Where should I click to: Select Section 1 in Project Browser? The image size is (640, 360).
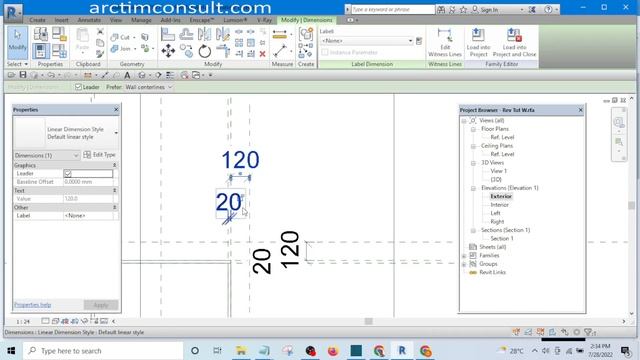pyautogui.click(x=502, y=238)
